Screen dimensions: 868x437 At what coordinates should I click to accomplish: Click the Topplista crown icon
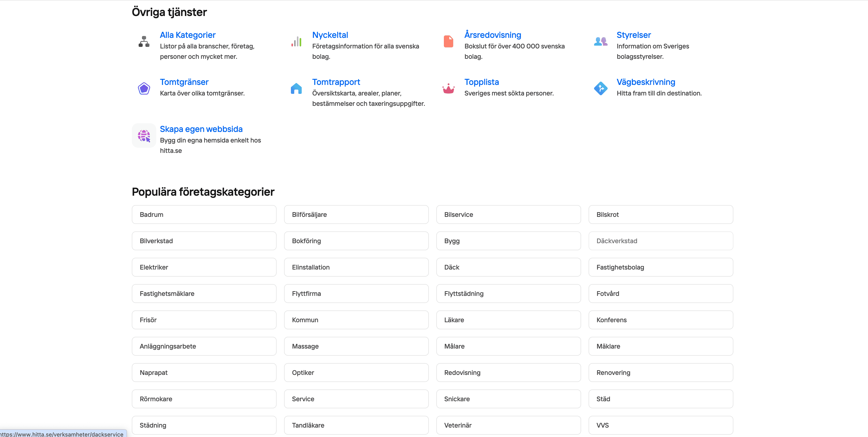[448, 89]
